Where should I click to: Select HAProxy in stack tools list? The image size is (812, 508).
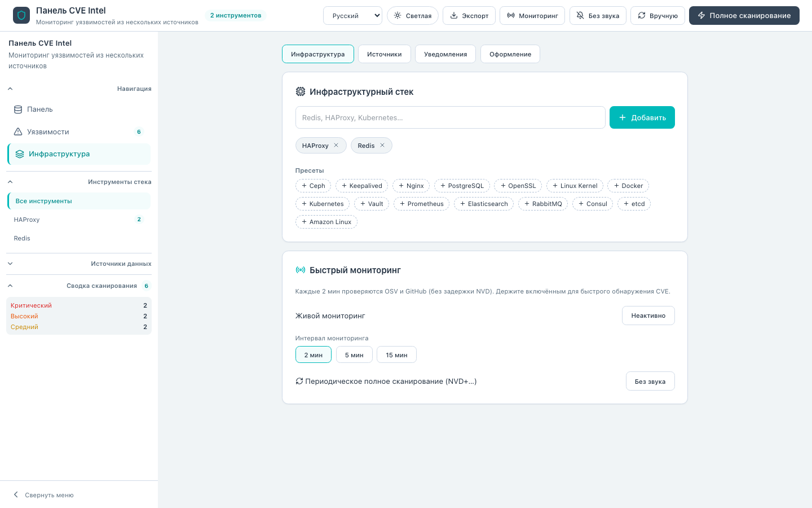pos(79,220)
